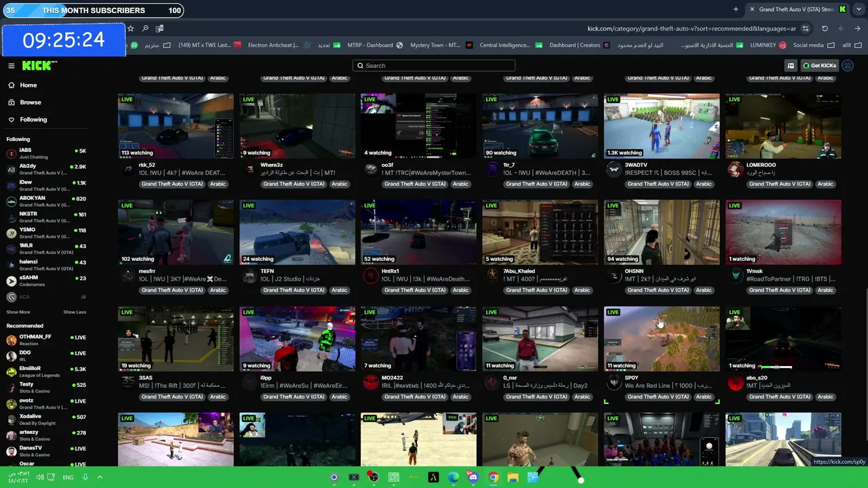Open Chrome from the taskbar
Screen dimensions: 868x488
click(493, 477)
